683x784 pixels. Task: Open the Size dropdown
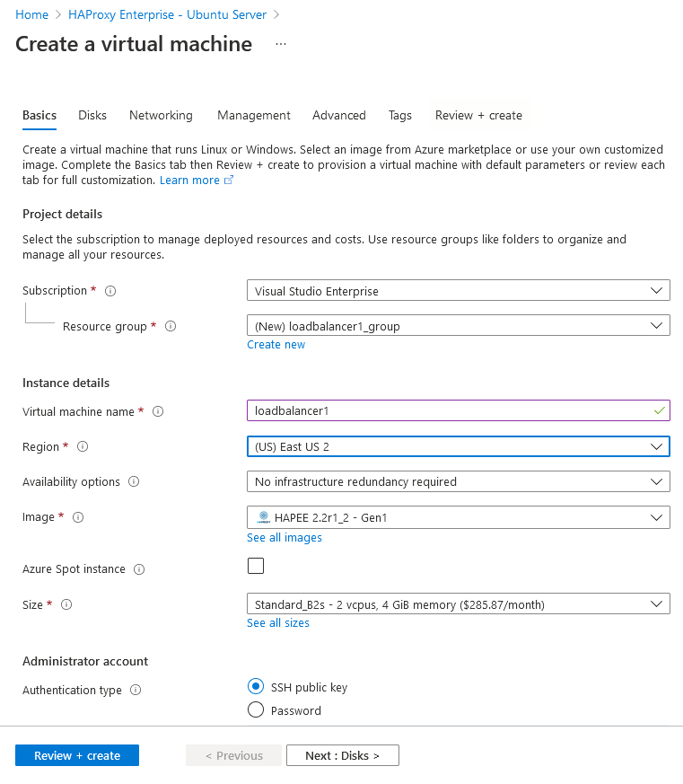pyautogui.click(x=458, y=603)
